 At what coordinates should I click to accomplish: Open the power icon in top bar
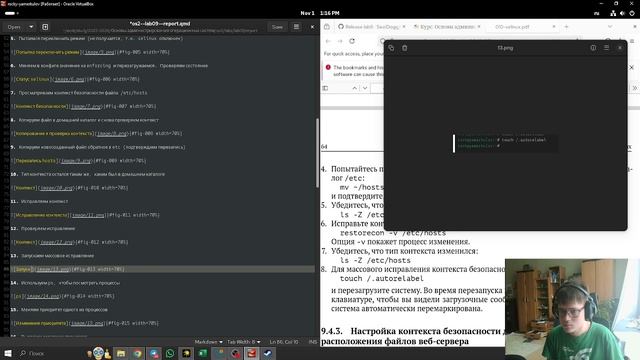point(632,13)
